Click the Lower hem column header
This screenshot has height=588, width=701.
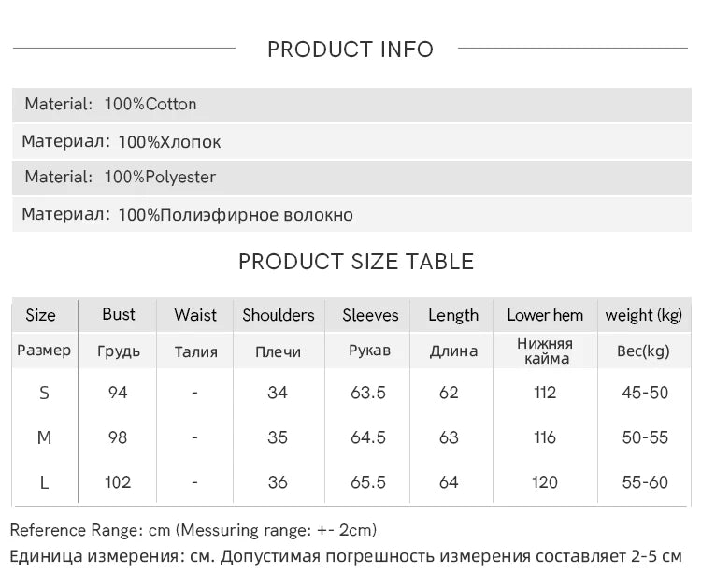545,315
